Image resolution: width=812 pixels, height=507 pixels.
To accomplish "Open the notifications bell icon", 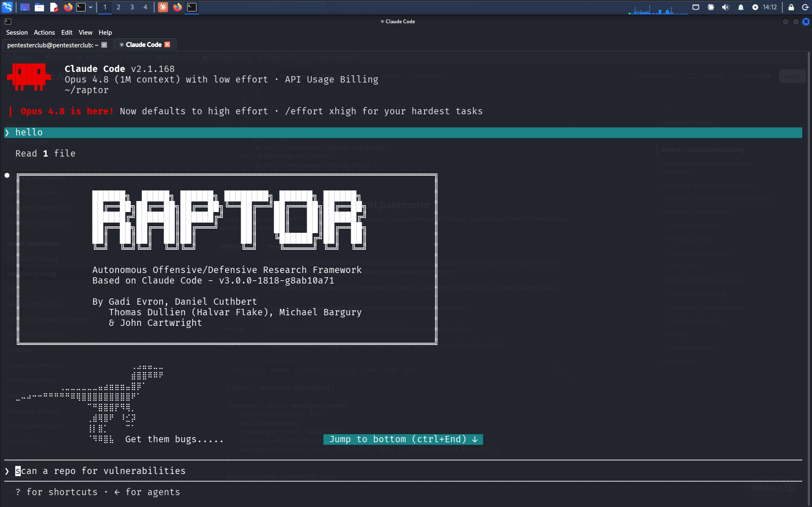I will coord(741,7).
